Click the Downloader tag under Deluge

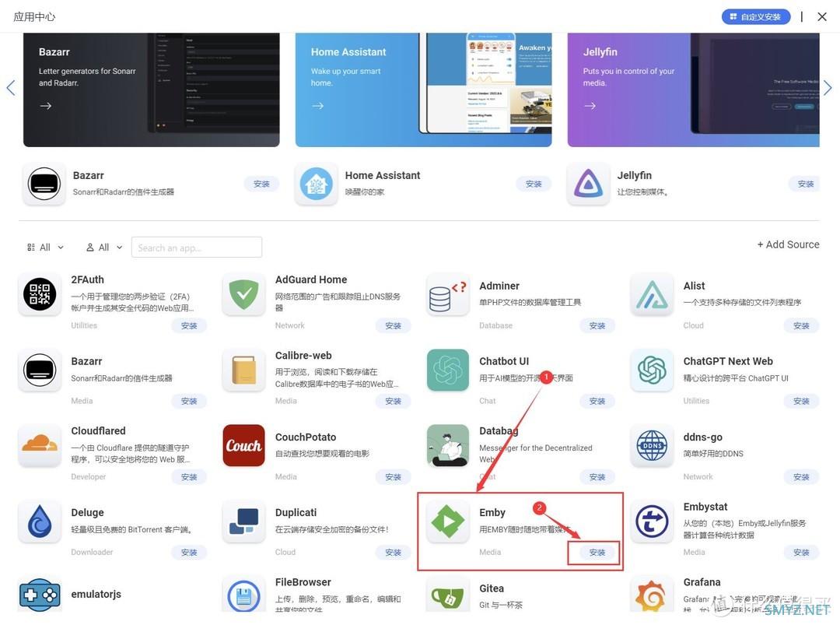(x=92, y=552)
